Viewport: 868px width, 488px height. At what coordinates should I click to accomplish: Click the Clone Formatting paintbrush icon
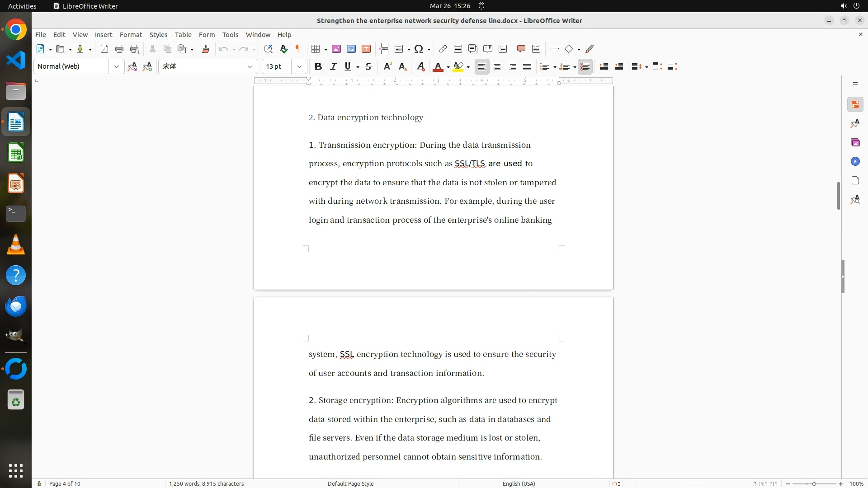point(206,49)
